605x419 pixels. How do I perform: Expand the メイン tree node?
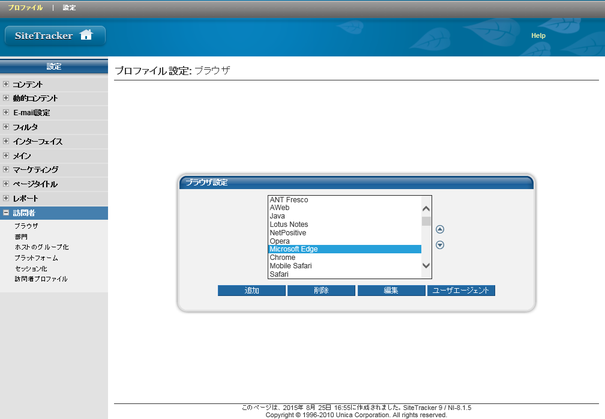point(6,155)
